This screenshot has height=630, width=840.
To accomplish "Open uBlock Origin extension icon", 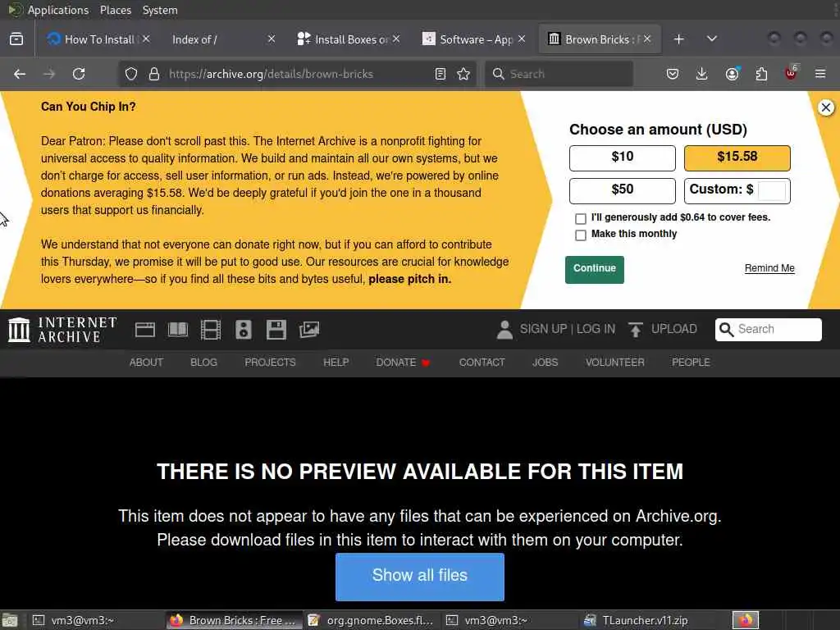I will click(x=791, y=73).
